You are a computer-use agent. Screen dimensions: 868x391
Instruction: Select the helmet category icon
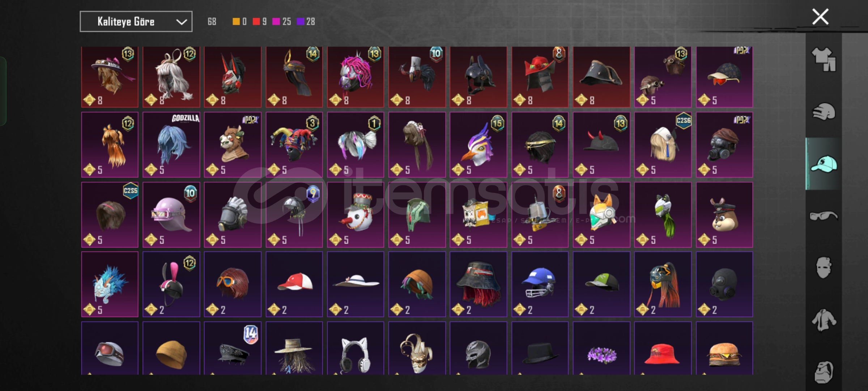[x=824, y=112]
